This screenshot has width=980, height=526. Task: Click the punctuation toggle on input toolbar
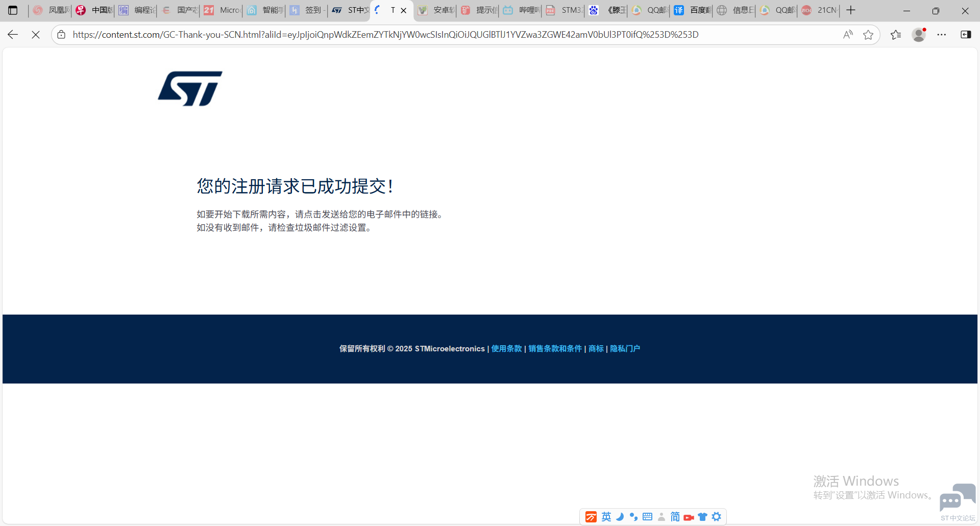[x=634, y=517]
